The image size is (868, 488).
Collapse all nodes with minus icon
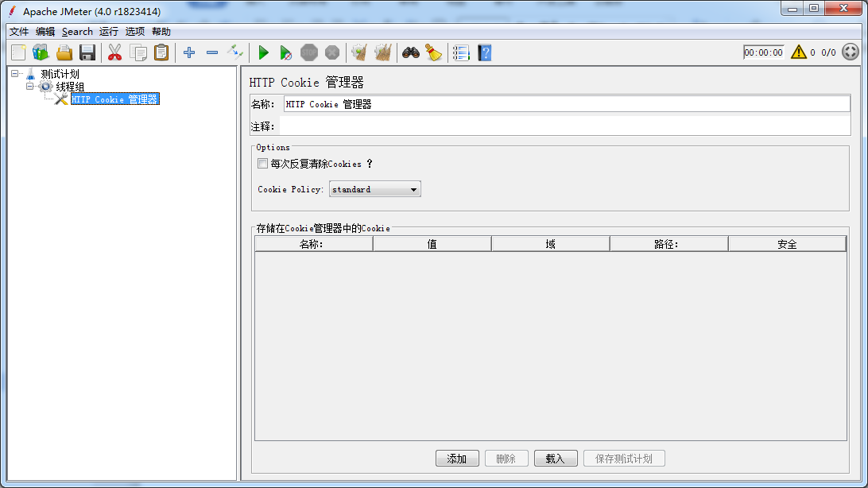tap(212, 52)
